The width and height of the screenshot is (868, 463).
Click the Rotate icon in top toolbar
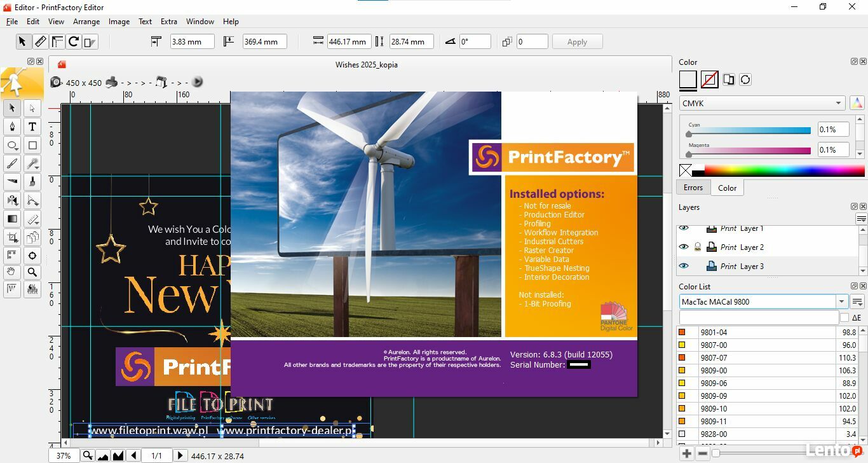coord(74,42)
